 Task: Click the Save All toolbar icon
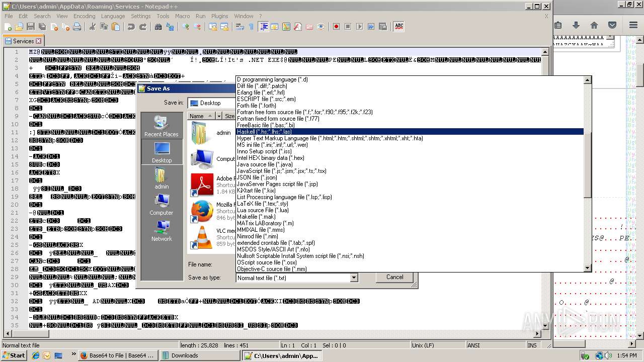(x=42, y=27)
